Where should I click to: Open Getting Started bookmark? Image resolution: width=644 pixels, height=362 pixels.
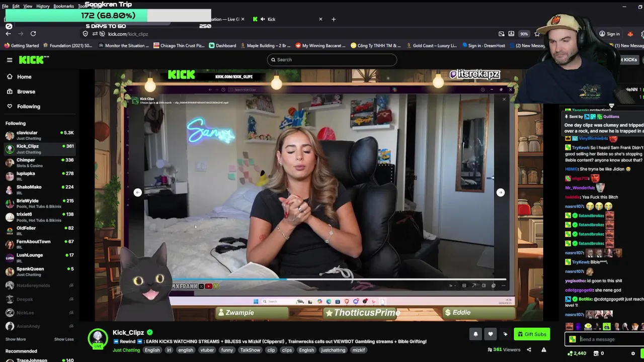coord(22,46)
